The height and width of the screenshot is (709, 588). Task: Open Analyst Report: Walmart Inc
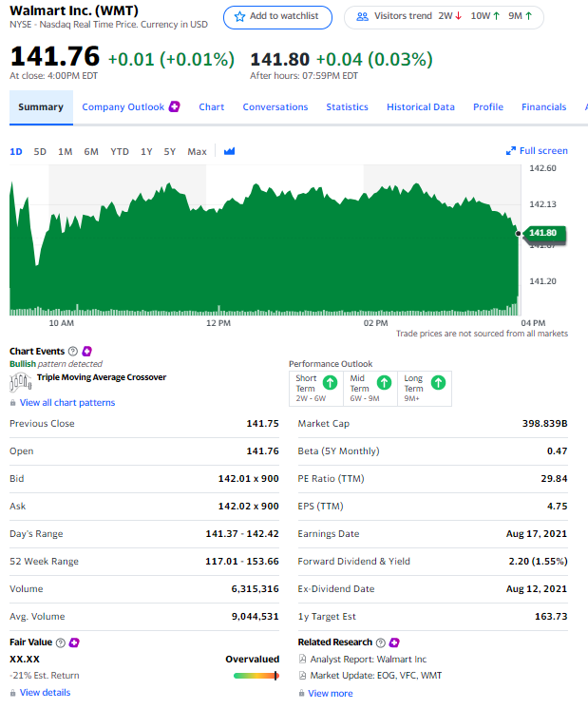click(x=369, y=660)
